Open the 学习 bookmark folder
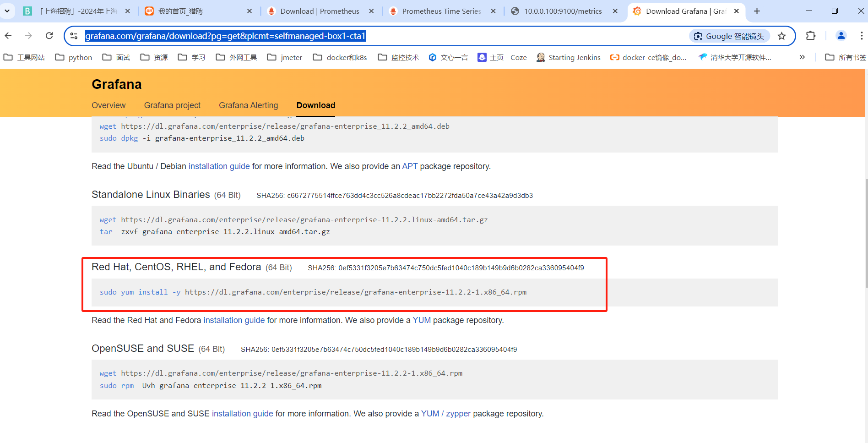This screenshot has height=443, width=868. point(192,57)
